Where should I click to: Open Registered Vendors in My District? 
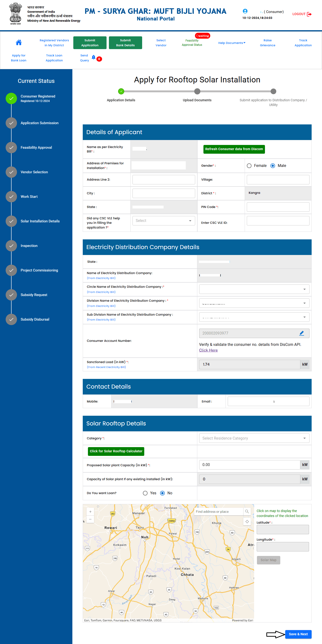(54, 43)
